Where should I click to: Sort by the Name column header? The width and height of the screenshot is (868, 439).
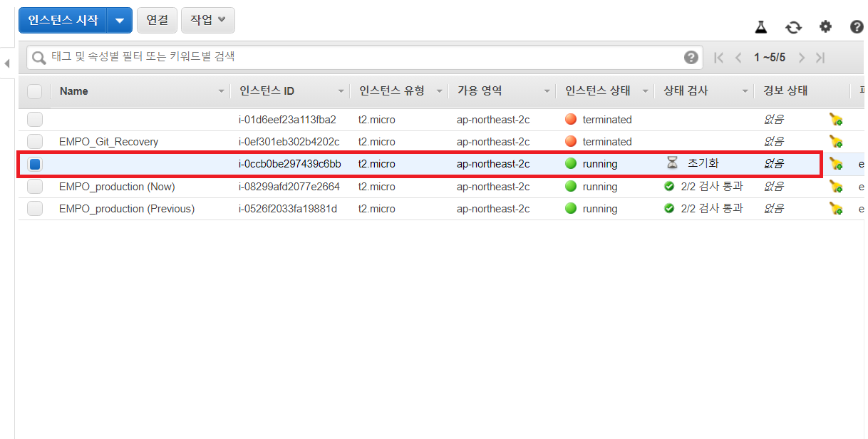(74, 91)
